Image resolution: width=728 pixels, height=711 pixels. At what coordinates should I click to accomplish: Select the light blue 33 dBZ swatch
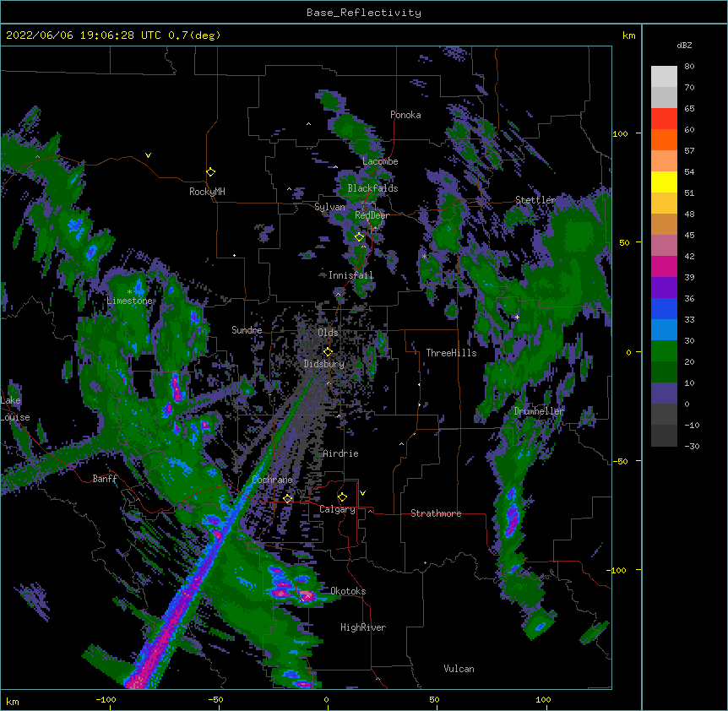click(x=664, y=330)
